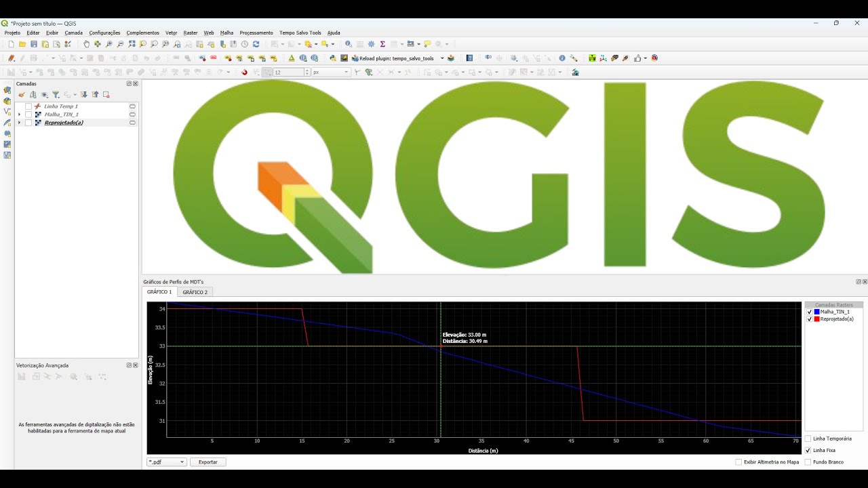Click the snapping tolerance value field
This screenshot has width=868, height=488.
click(x=288, y=72)
